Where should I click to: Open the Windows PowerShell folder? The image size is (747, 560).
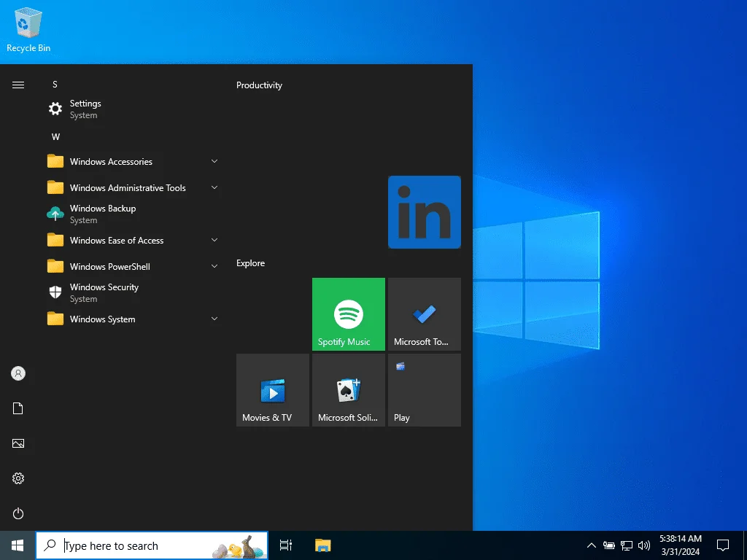(x=133, y=266)
